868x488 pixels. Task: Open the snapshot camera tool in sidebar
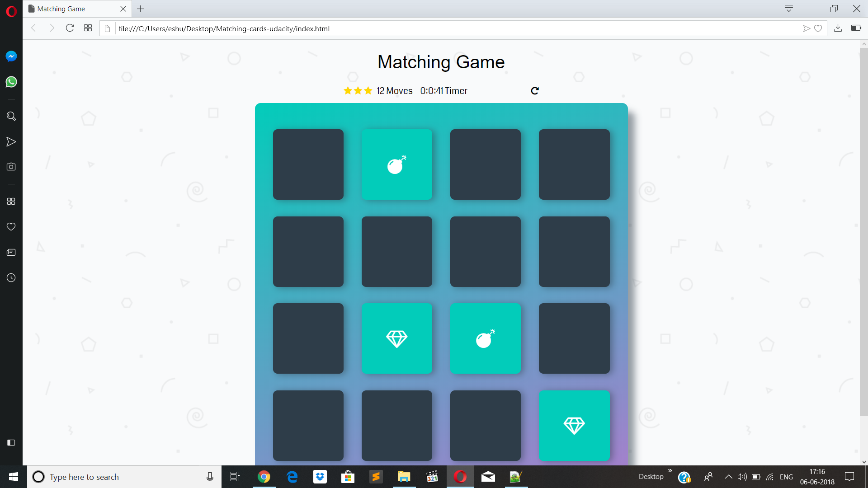(11, 166)
